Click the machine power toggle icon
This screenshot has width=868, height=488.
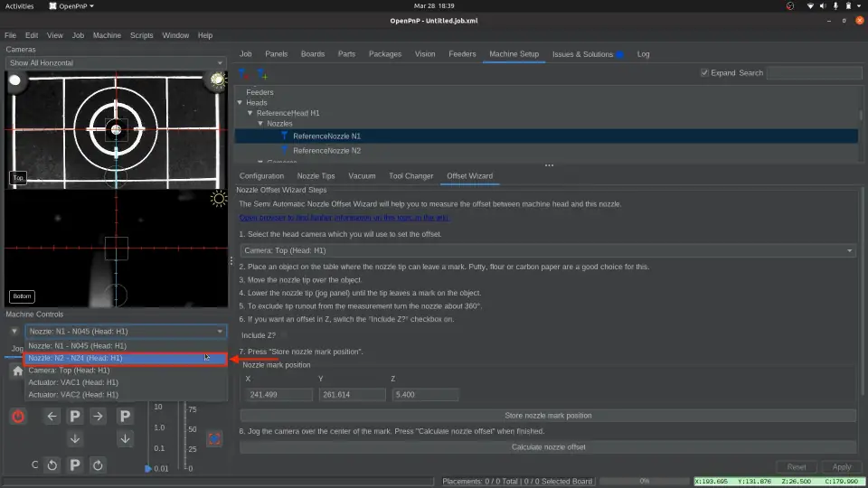(x=18, y=417)
